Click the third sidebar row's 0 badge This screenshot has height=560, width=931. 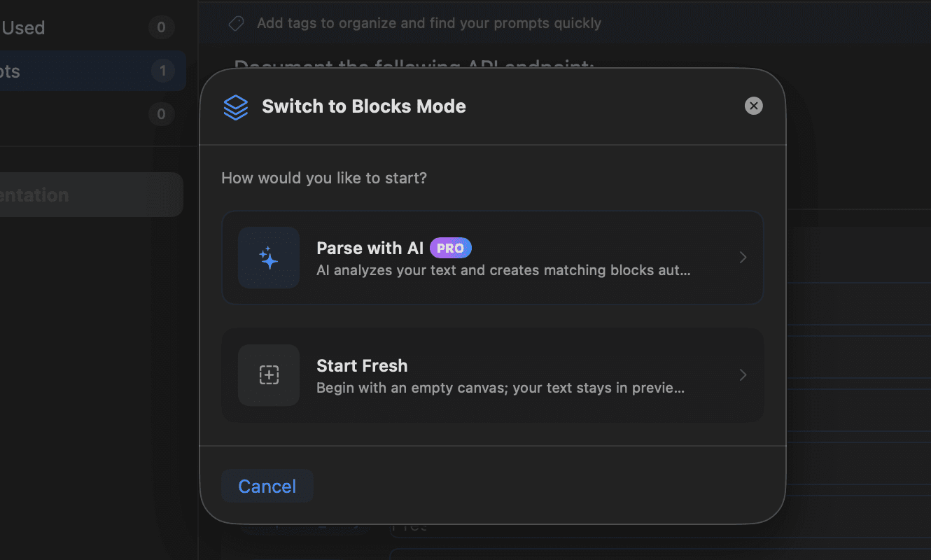[x=161, y=114]
